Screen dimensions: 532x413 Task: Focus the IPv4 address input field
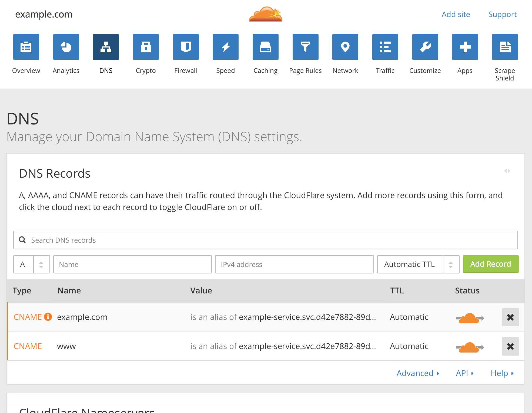pyautogui.click(x=295, y=264)
